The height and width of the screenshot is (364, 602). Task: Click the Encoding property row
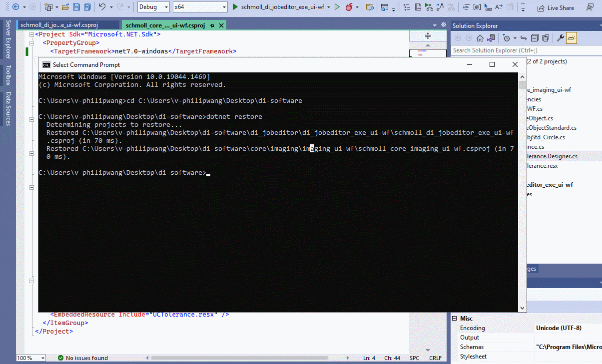pos(527,328)
